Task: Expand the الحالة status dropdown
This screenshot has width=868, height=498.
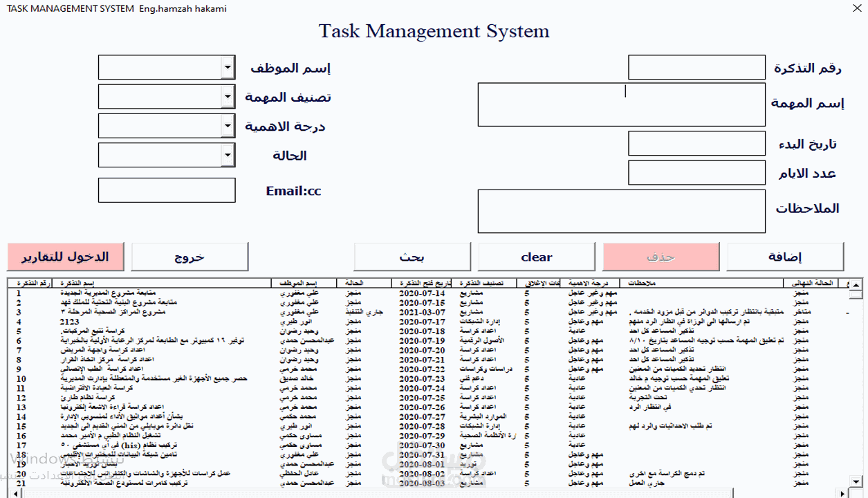Action: [228, 155]
